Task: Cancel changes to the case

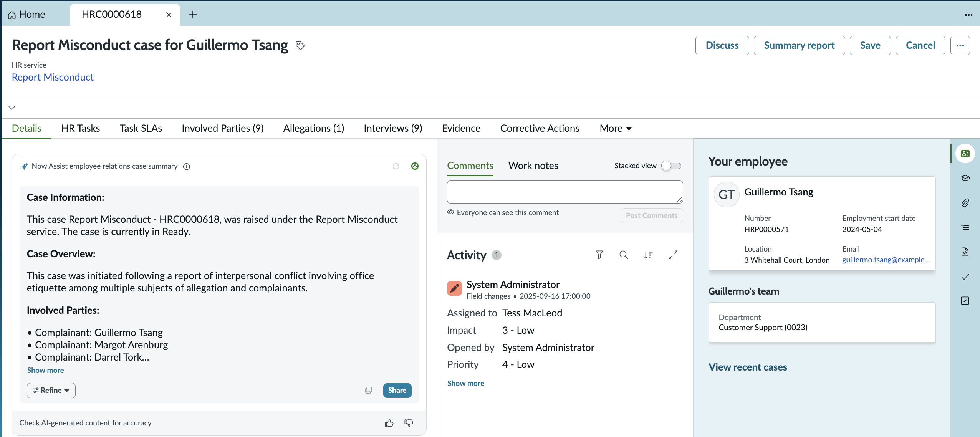Action: (x=920, y=45)
